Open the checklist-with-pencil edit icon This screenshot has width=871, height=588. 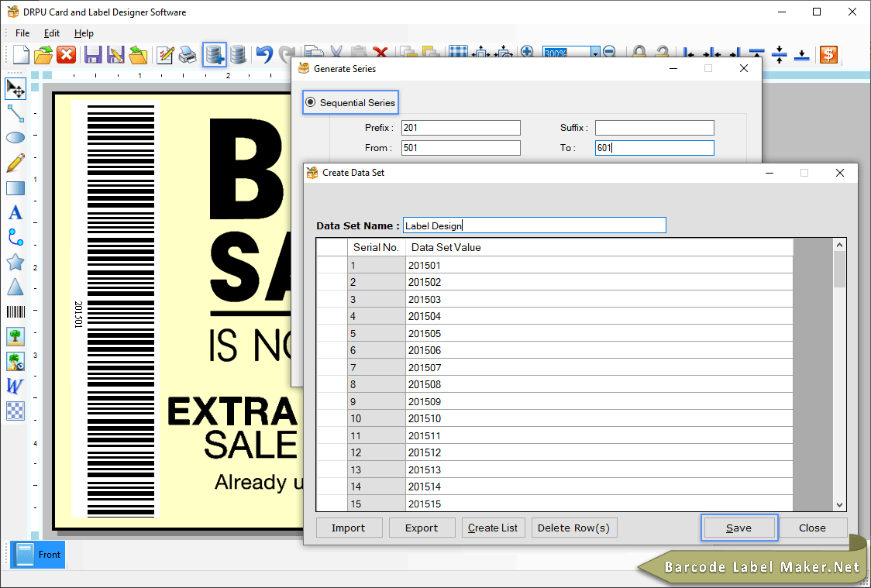click(165, 55)
